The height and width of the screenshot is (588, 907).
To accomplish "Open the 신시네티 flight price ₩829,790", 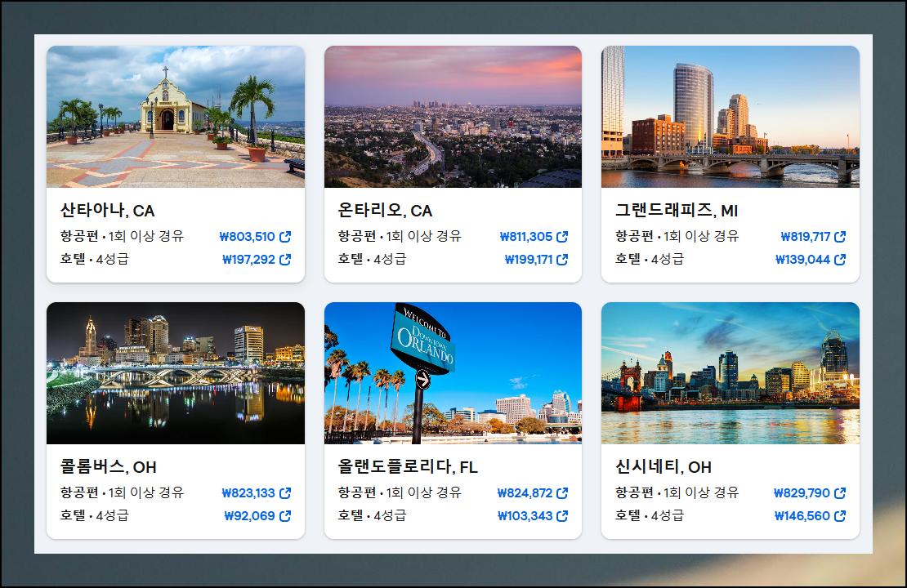I will click(802, 493).
